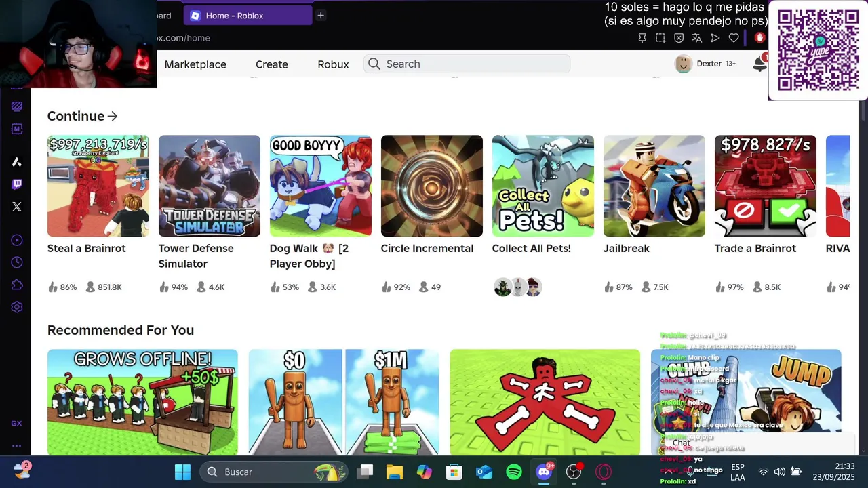868x488 pixels.
Task: Click the translate page icon
Action: coord(697,38)
